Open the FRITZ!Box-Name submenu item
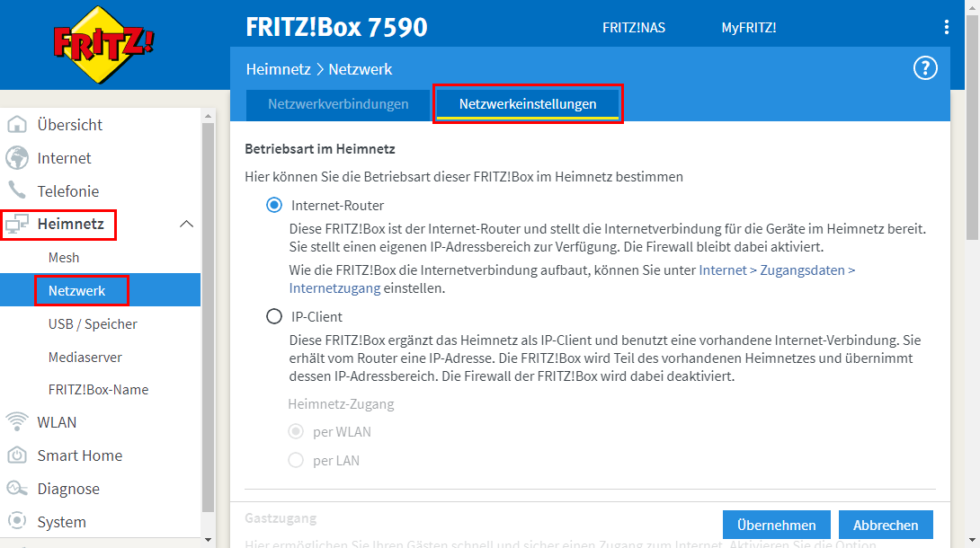Image resolution: width=980 pixels, height=548 pixels. [x=98, y=390]
